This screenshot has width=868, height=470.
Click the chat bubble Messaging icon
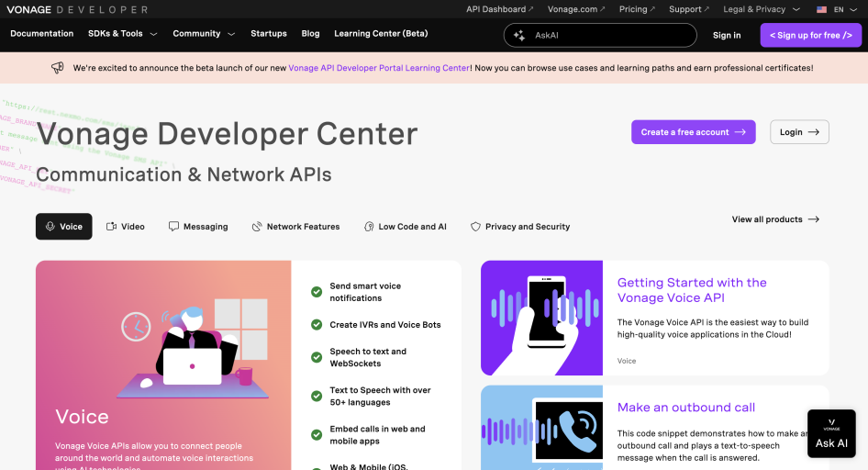tap(173, 226)
